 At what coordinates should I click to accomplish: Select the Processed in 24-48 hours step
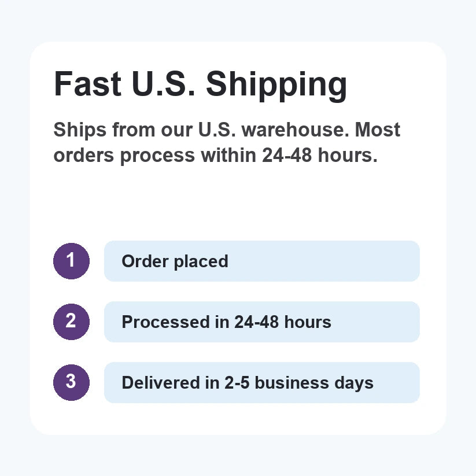click(x=262, y=322)
